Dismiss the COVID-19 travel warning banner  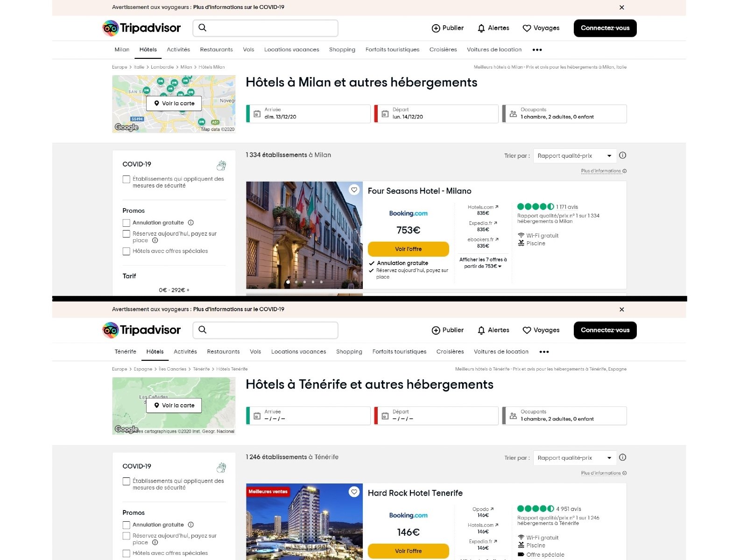coord(621,7)
